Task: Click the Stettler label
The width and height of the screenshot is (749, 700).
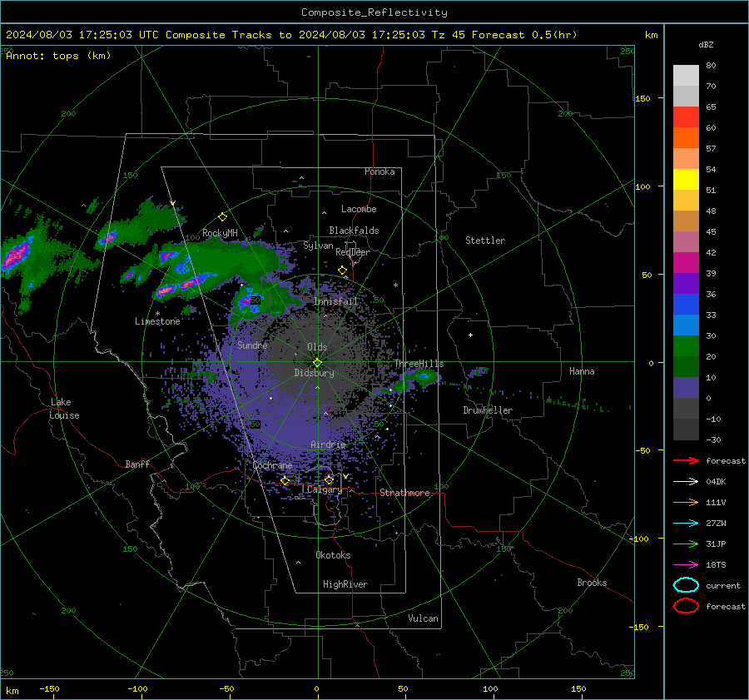Action: click(x=485, y=241)
